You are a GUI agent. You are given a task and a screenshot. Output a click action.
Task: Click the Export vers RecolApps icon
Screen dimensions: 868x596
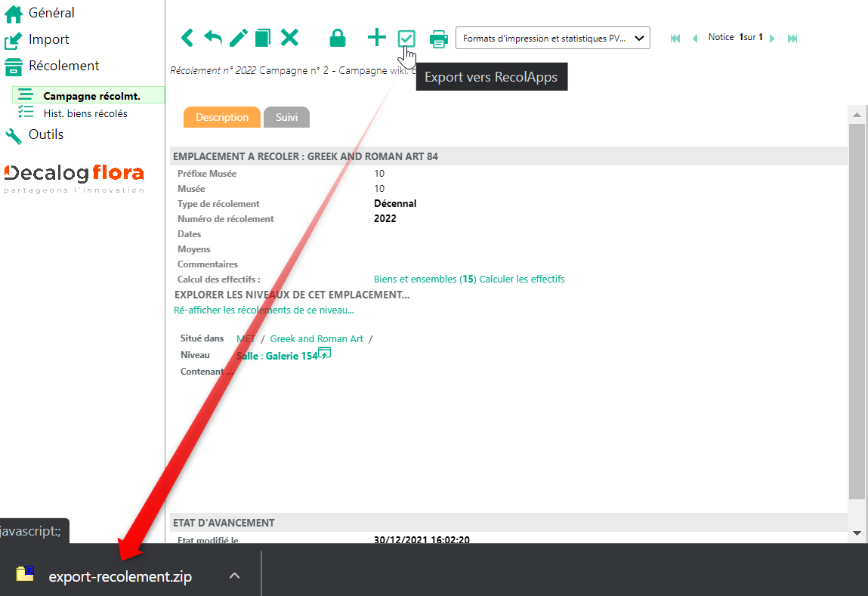406,39
